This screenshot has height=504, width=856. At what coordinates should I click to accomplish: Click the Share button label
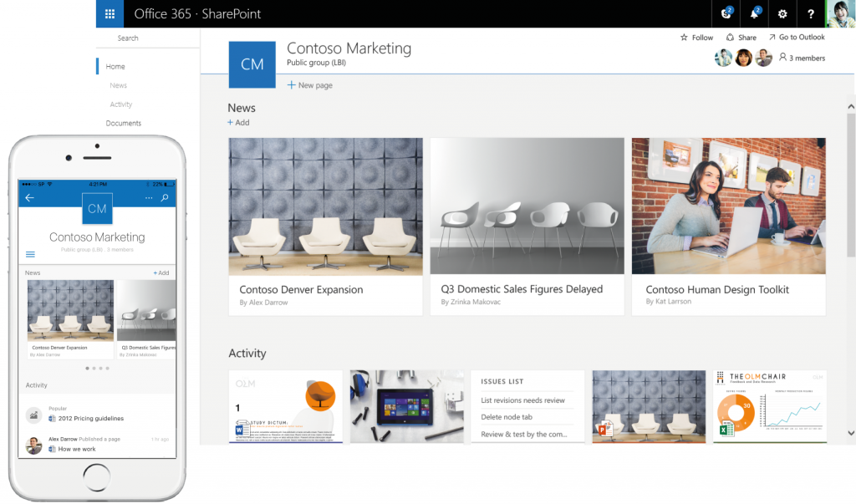pyautogui.click(x=746, y=37)
